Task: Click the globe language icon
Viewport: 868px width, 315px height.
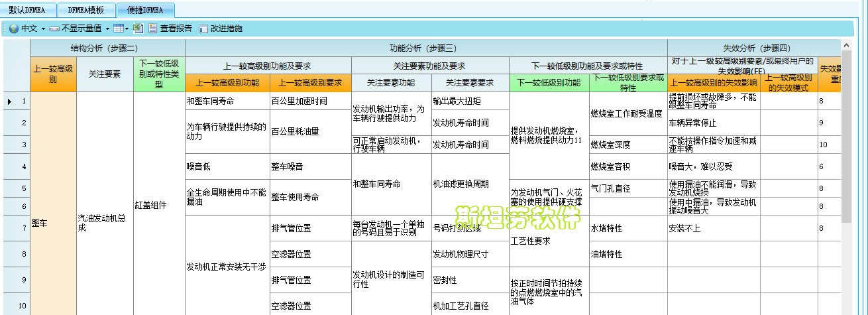Action: click(14, 29)
